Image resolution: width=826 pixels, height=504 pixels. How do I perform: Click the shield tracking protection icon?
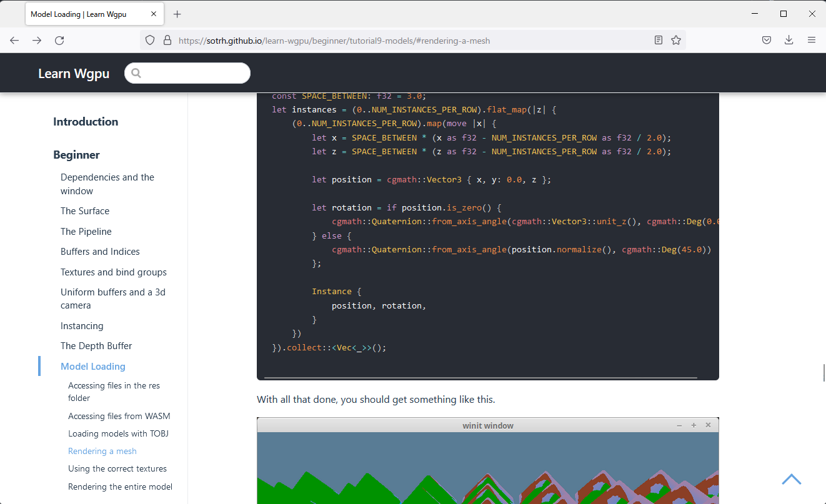coord(150,40)
